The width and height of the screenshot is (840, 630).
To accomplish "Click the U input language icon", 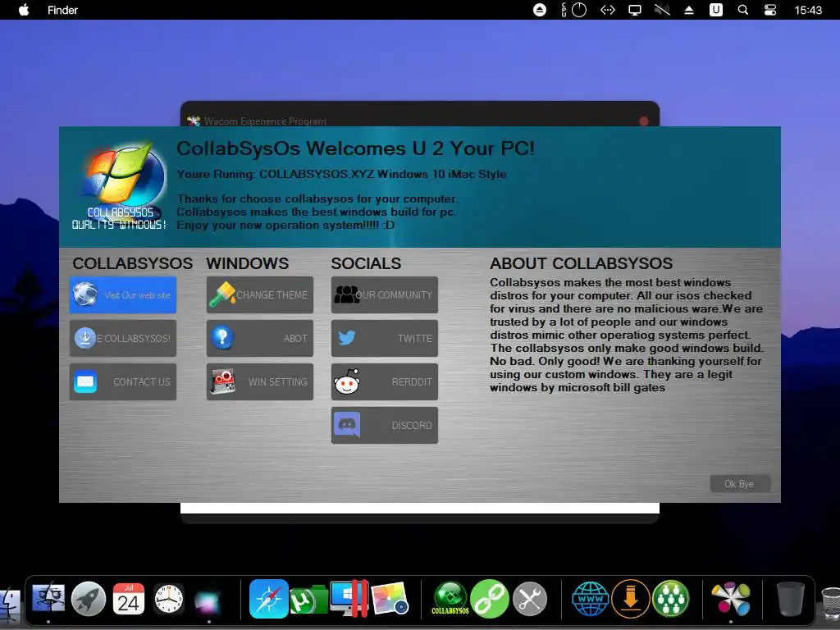I will point(716,10).
